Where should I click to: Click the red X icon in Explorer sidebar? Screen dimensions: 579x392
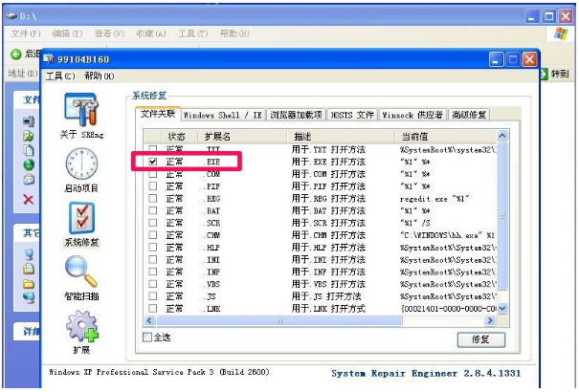click(x=28, y=200)
